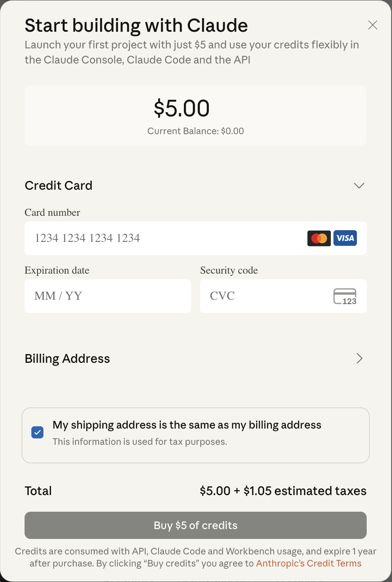Click the Visa logo icon
The image size is (392, 582).
[345, 238]
